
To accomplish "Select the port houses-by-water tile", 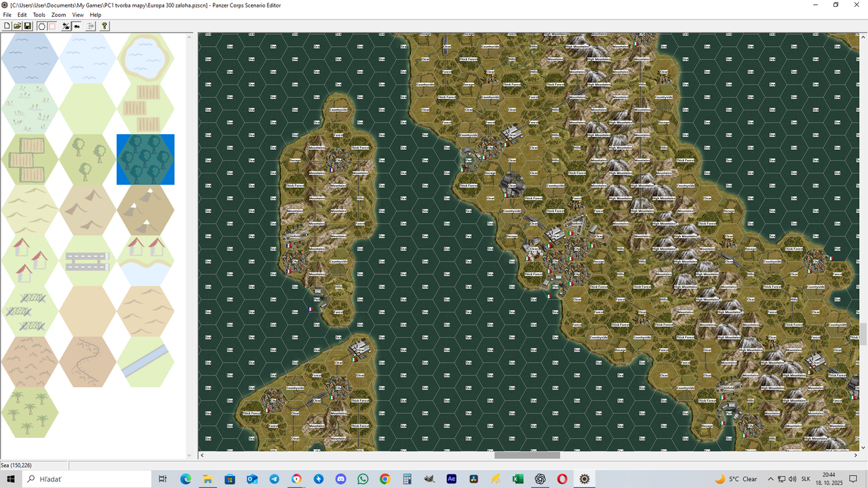I will [x=146, y=260].
